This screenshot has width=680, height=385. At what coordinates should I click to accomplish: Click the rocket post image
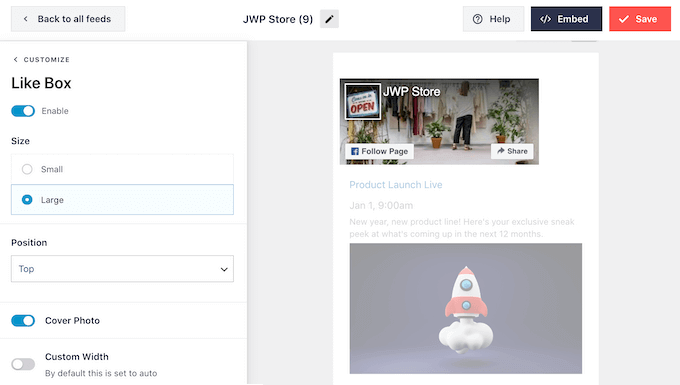point(466,308)
